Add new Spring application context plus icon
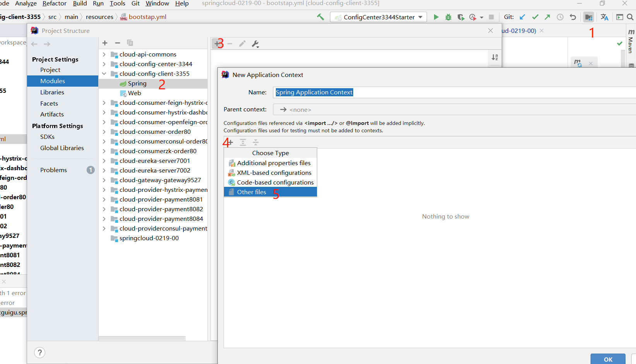The image size is (636, 364). pyautogui.click(x=217, y=44)
